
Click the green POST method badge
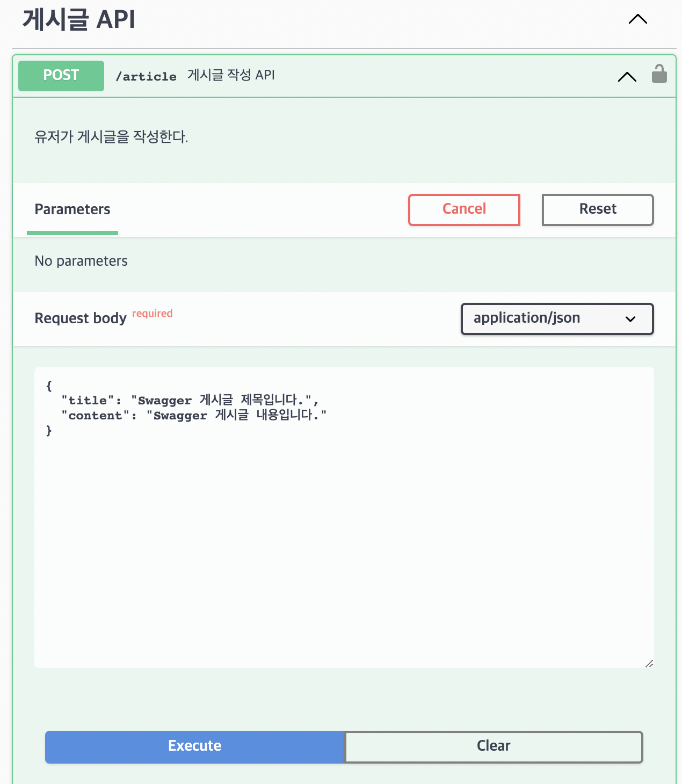pyautogui.click(x=61, y=76)
